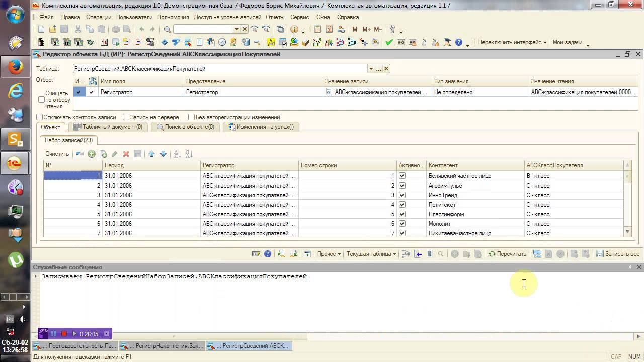
Task: Enable the "Запись на сервере" checkbox
Action: tap(126, 117)
